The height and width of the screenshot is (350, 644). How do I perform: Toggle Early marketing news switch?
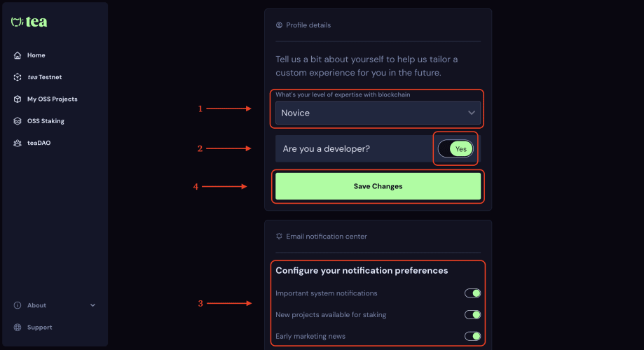[473, 337]
